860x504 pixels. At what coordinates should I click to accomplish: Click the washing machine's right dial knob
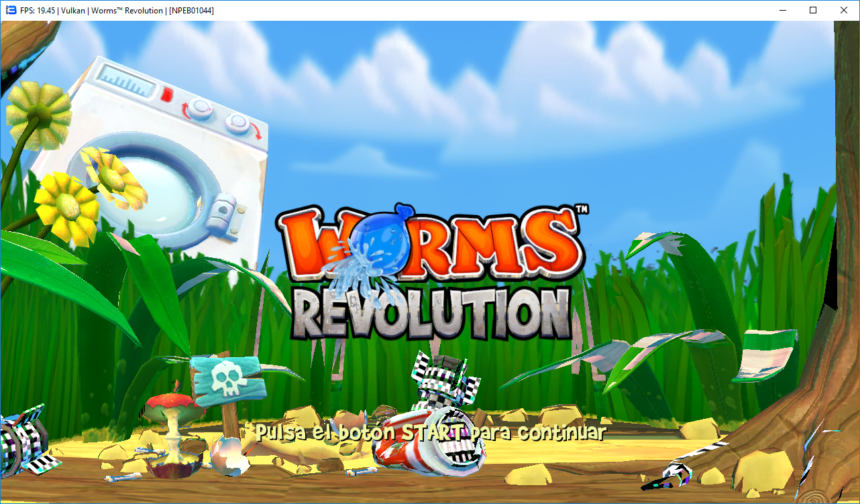(237, 123)
